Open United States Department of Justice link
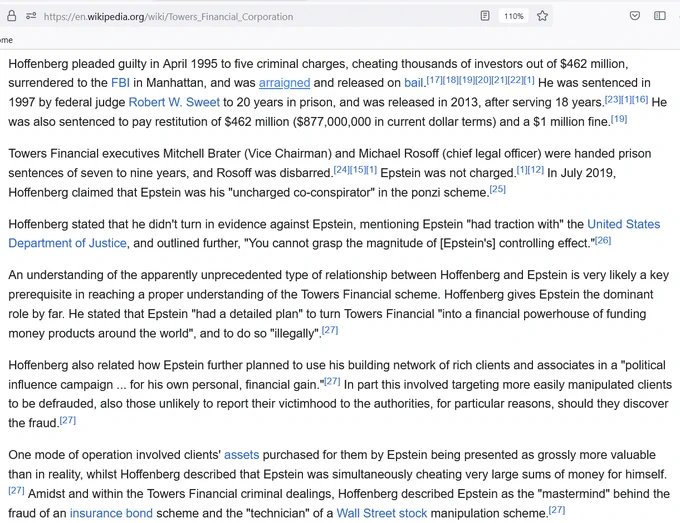680x523 pixels. 334,234
